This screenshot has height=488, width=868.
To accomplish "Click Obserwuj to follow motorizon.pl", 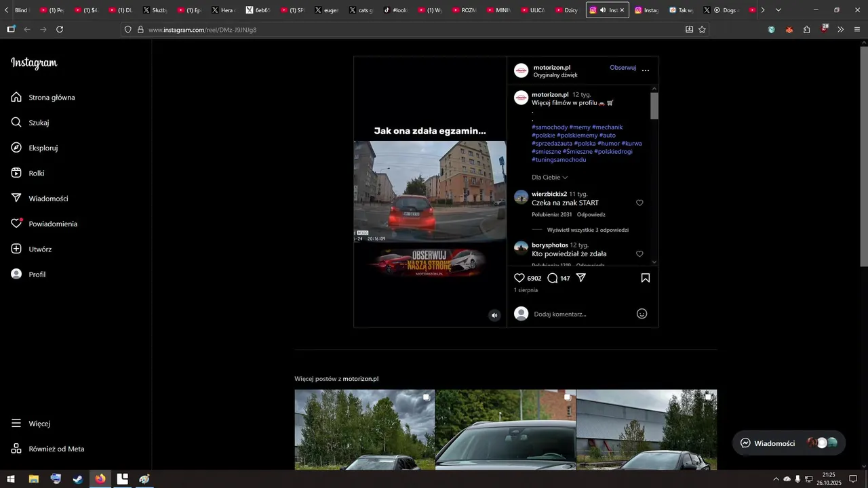I will tap(623, 68).
